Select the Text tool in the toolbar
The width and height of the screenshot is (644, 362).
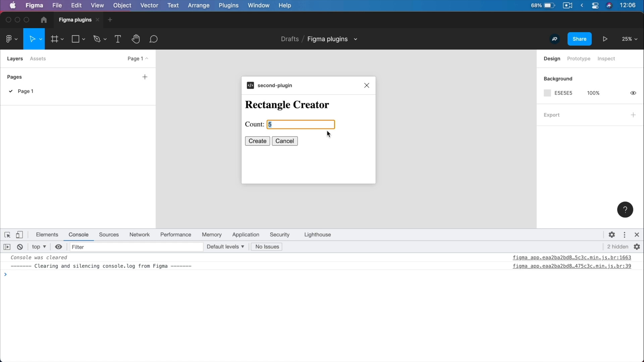118,39
